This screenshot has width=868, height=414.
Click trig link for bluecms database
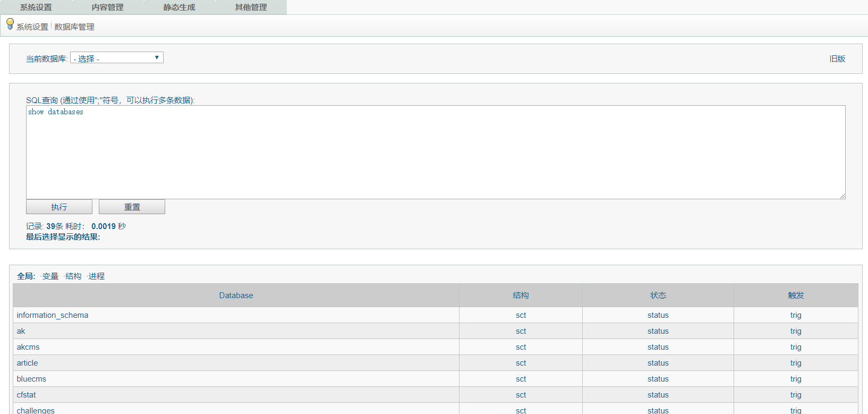pos(795,379)
